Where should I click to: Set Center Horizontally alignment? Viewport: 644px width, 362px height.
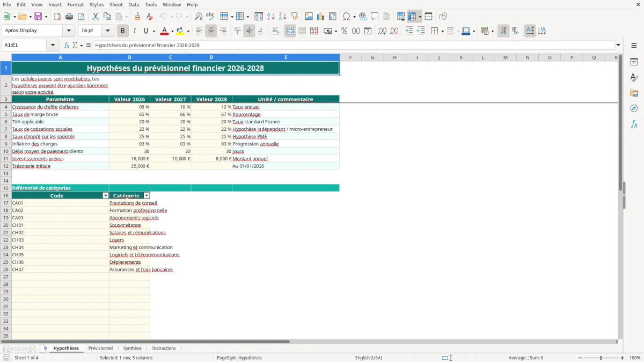[211, 31]
